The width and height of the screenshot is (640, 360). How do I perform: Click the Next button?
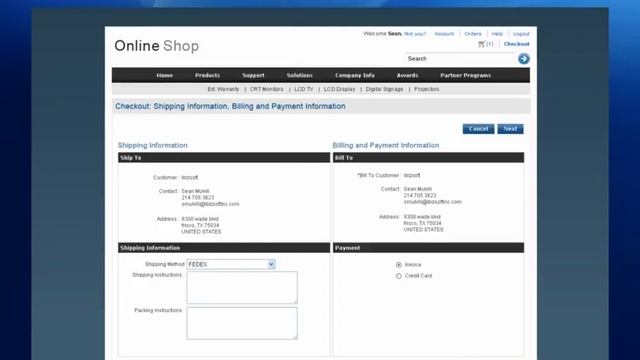coord(510,129)
